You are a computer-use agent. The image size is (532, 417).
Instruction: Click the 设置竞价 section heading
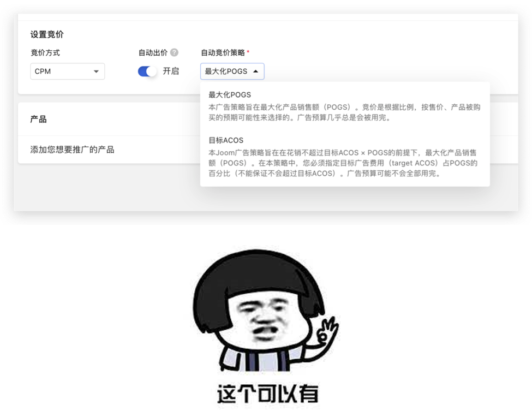point(47,34)
